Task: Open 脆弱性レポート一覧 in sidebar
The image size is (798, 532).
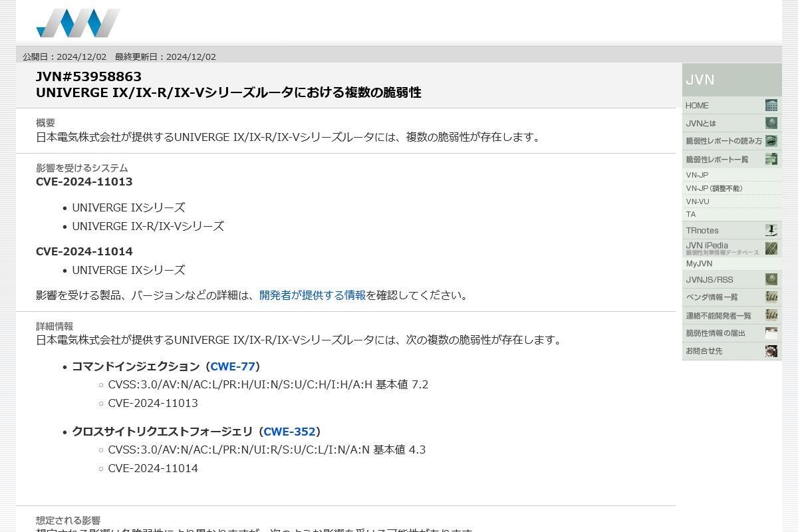Action: [x=717, y=159]
